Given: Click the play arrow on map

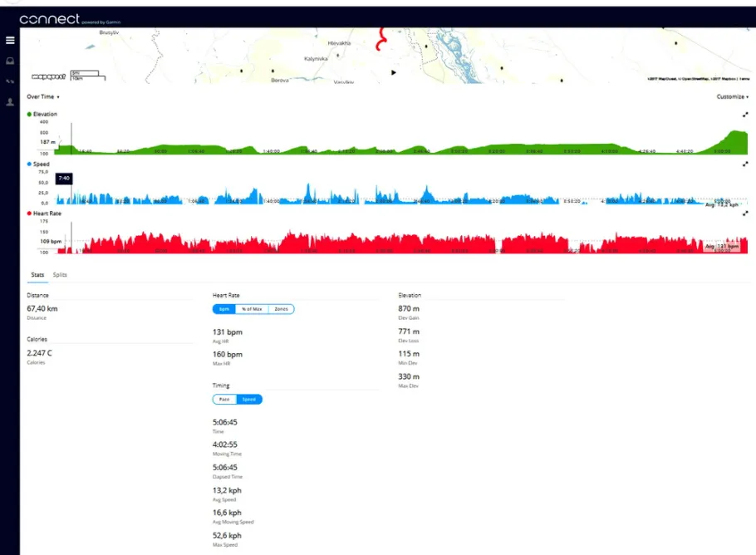Looking at the screenshot, I should [394, 73].
